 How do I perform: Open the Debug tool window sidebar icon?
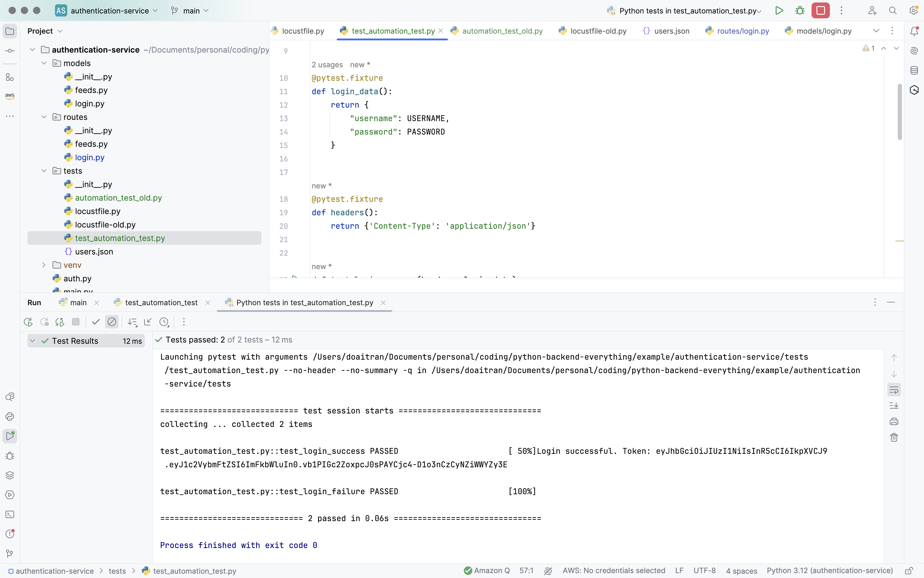[x=10, y=456]
